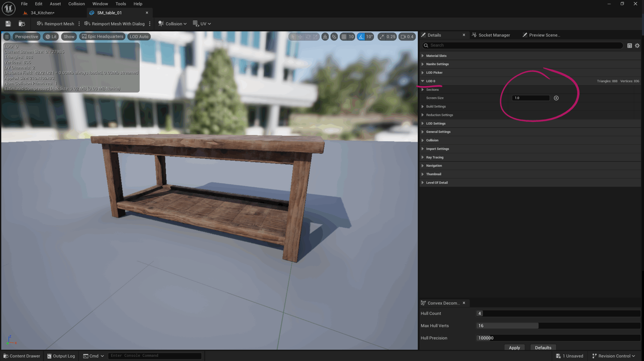Collapse the LOD 0 section
Viewport: 644px width, 361px height.
(x=423, y=81)
